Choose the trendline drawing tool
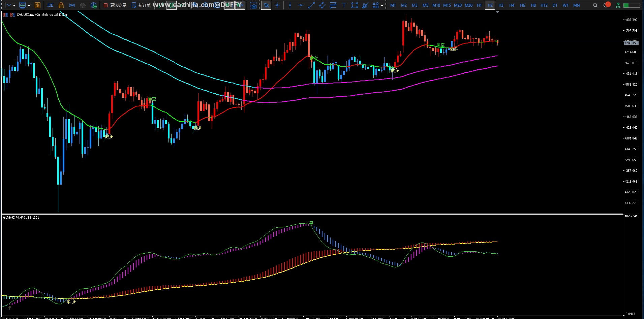644x319 pixels. 311,5
